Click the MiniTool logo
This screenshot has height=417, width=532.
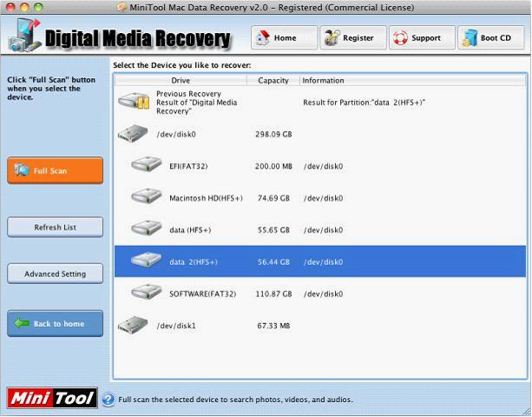[x=52, y=398]
